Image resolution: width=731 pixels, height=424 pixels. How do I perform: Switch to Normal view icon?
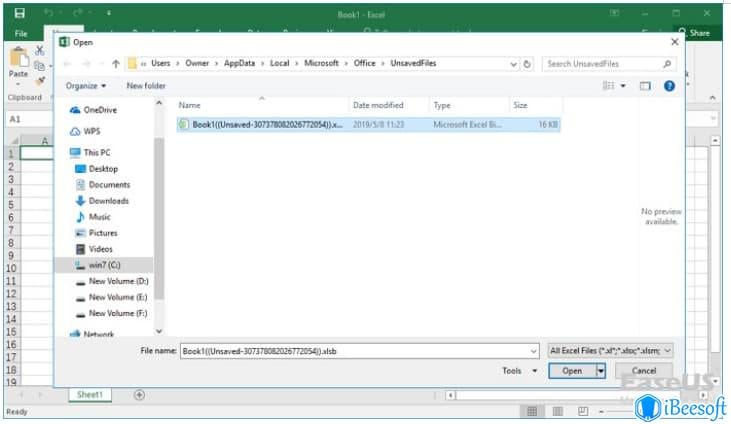tap(532, 411)
